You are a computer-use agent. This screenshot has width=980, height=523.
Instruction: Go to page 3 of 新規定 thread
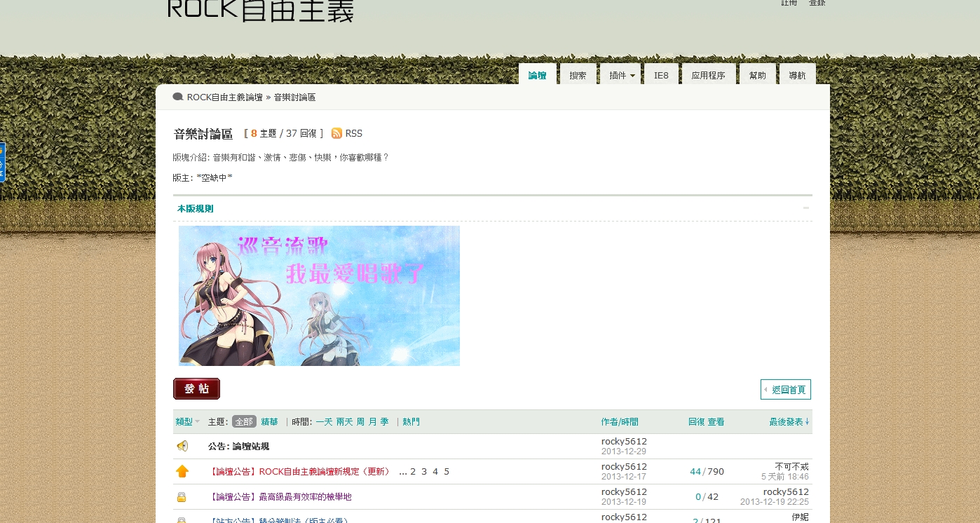coord(424,472)
